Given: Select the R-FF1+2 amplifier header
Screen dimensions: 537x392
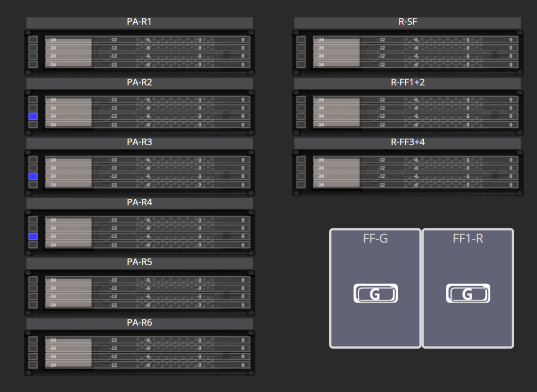Looking at the screenshot, I should coord(408,83).
